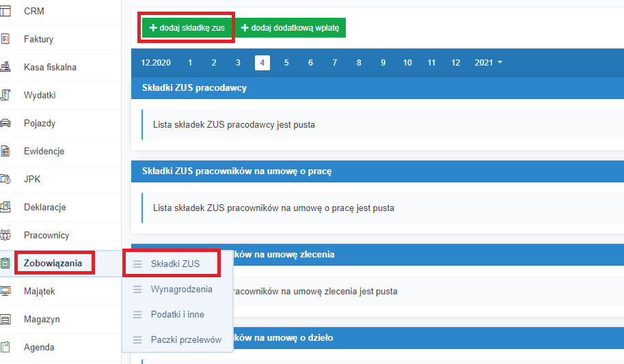The height and width of the screenshot is (364, 624).
Task: Open the JPK section
Action: (32, 179)
